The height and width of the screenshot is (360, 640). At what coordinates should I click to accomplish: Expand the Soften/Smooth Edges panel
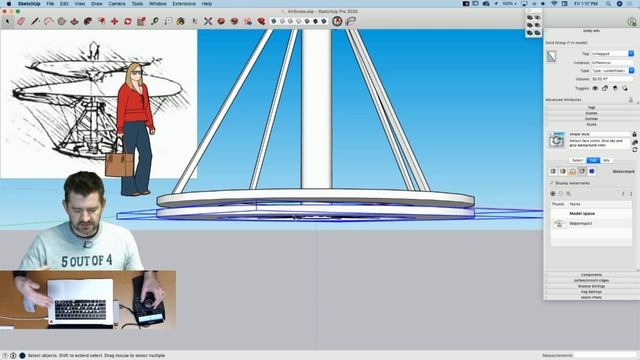click(x=591, y=280)
